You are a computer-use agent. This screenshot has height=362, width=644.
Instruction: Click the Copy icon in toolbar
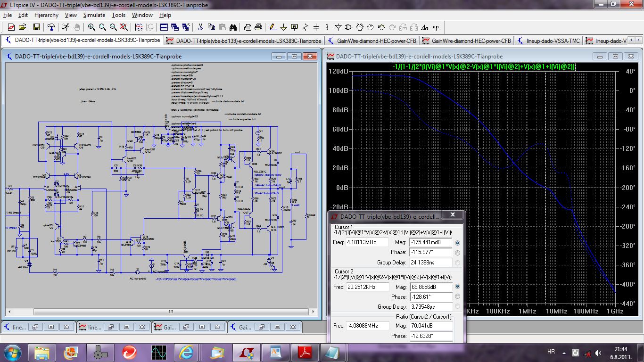click(x=211, y=27)
